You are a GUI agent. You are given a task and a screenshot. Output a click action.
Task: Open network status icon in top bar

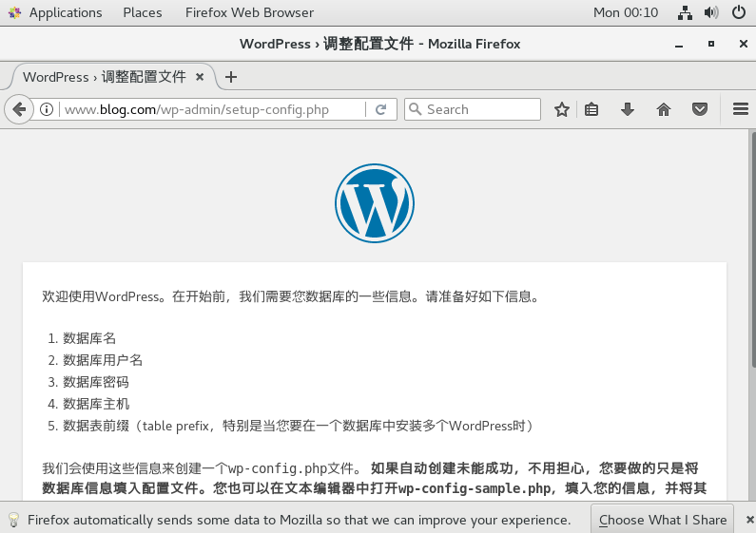pos(685,12)
